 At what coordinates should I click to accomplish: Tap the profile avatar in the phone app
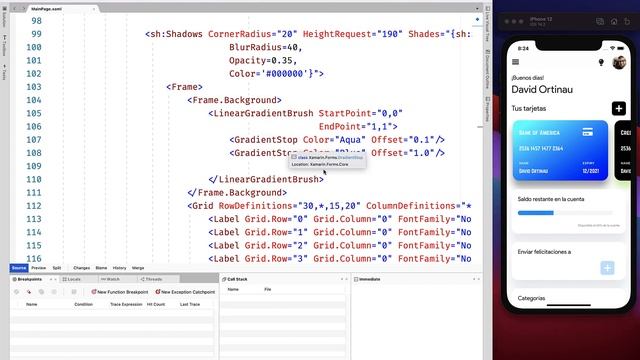[x=619, y=62]
